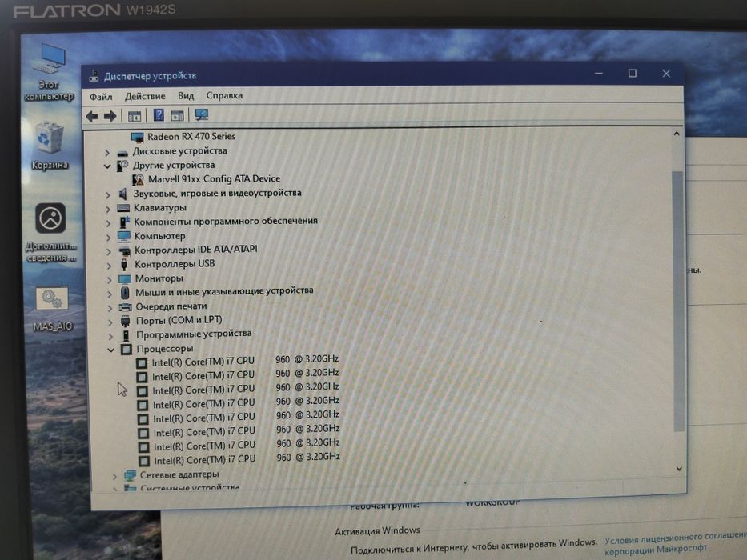Image resolution: width=747 pixels, height=560 pixels.
Task: Expand Мыши и иные указывающие устройства
Action: (110, 294)
